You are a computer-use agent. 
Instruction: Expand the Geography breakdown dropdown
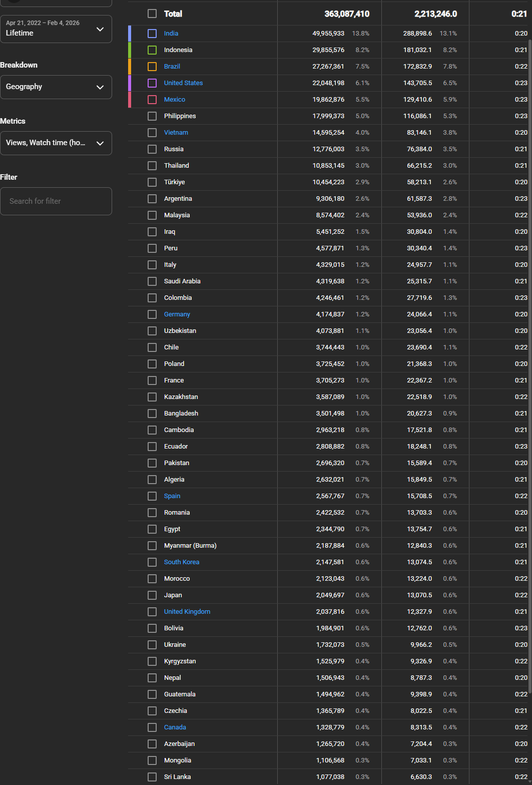pos(56,87)
